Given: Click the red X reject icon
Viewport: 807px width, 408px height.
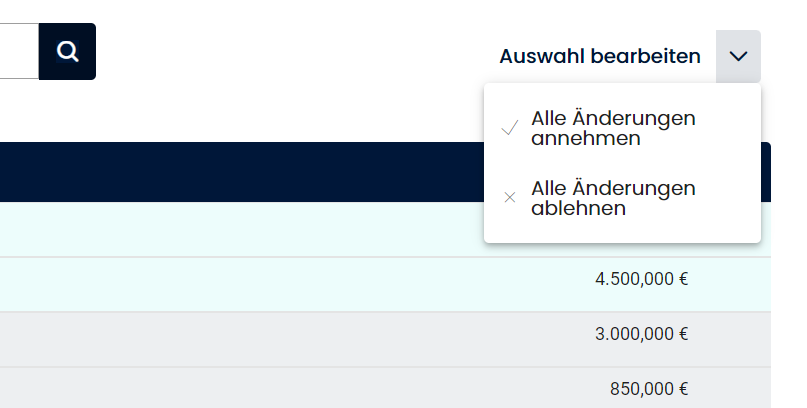Looking at the screenshot, I should point(509,198).
